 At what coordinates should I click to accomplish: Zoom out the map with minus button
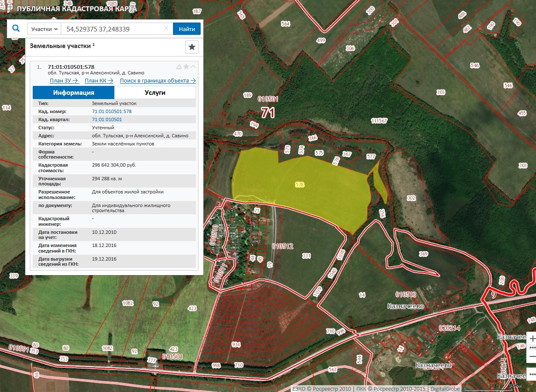pyautogui.click(x=531, y=356)
